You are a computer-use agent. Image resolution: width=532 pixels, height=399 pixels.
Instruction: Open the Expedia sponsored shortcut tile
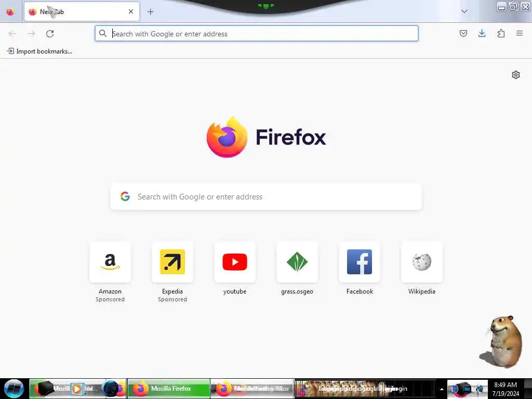tap(172, 262)
